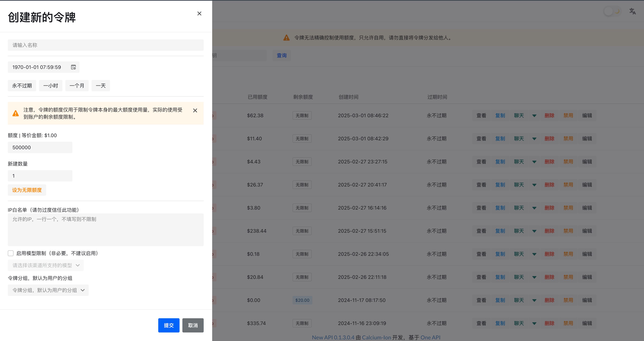Click the warning icon in the quota notice

pos(15,113)
